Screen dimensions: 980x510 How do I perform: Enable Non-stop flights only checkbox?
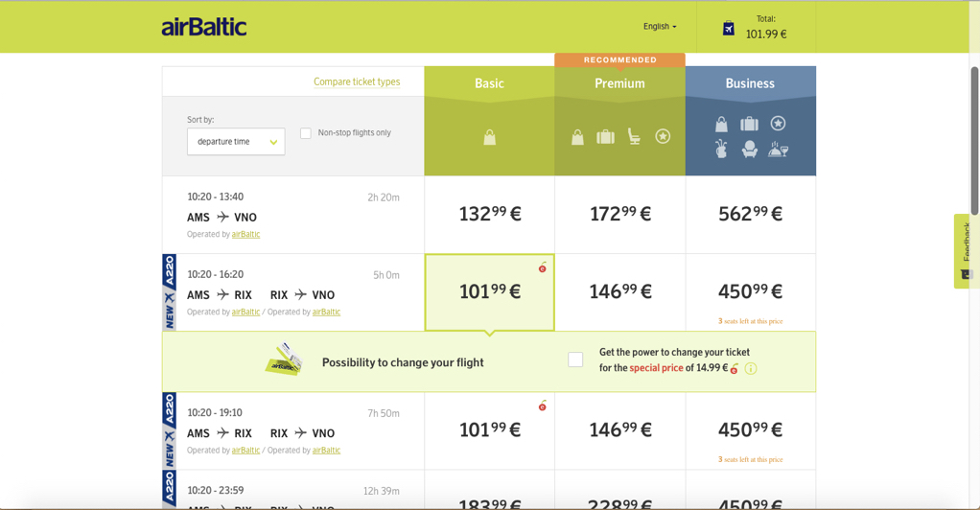306,133
